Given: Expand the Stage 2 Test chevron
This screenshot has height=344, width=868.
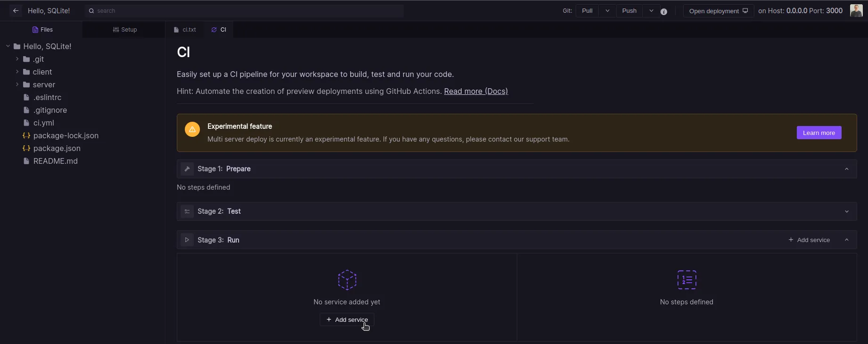Looking at the screenshot, I should pyautogui.click(x=847, y=211).
